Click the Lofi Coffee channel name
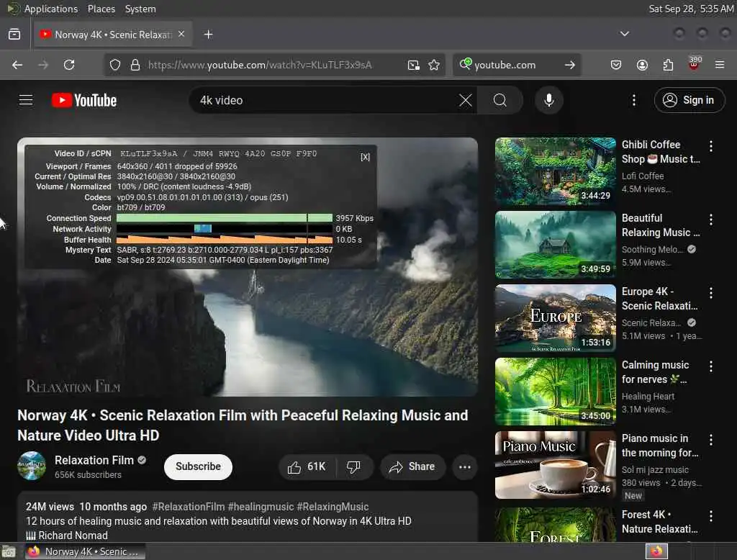Image resolution: width=737 pixels, height=560 pixels. [643, 176]
